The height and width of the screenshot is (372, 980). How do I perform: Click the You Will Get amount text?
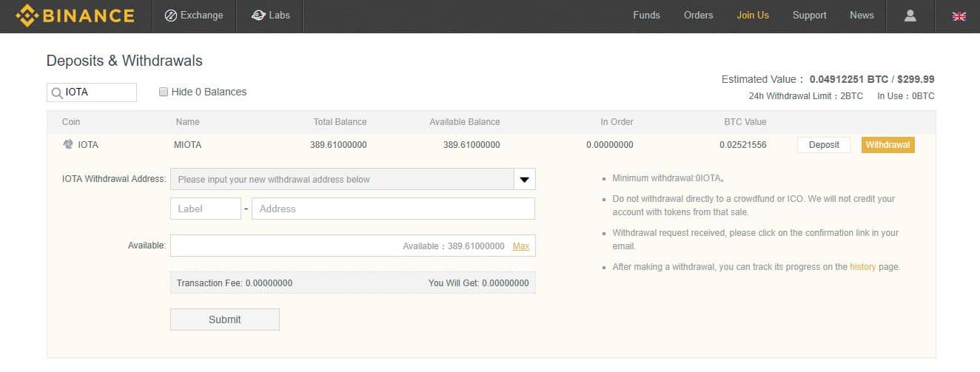point(479,283)
